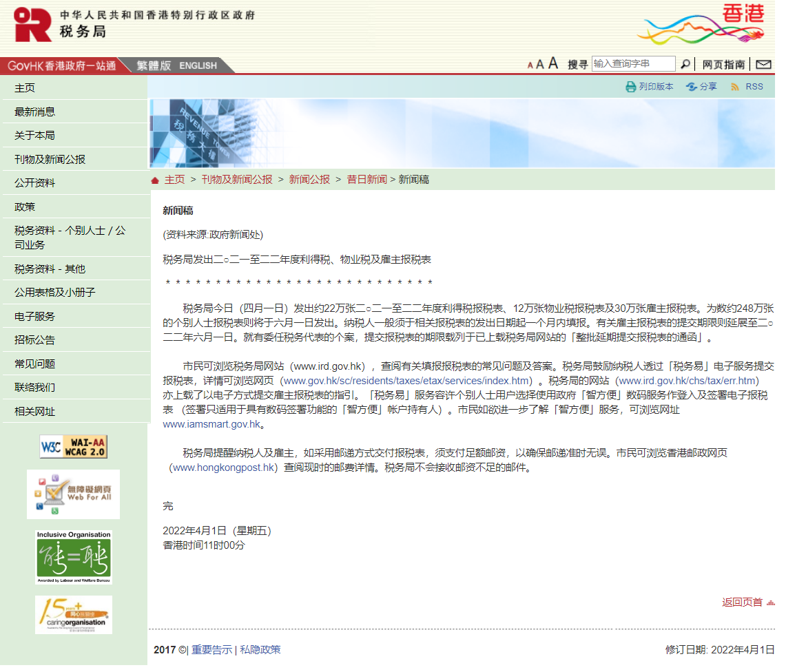Click the RSS feed icon
The height and width of the screenshot is (672, 786).
(x=735, y=87)
